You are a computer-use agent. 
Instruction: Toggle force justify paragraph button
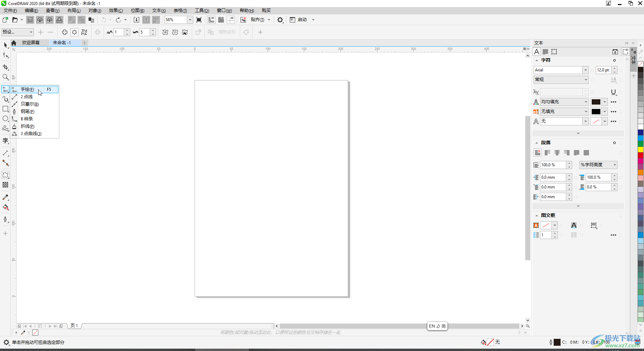point(586,153)
